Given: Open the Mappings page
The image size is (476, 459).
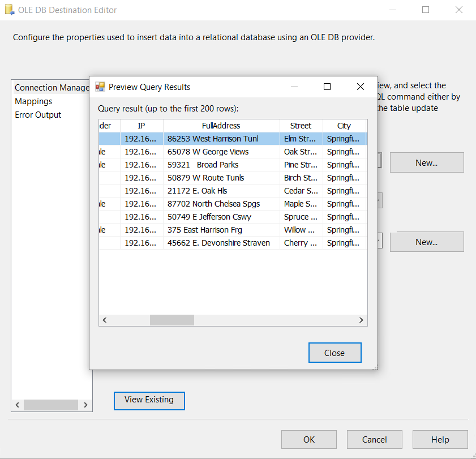Looking at the screenshot, I should click(33, 101).
